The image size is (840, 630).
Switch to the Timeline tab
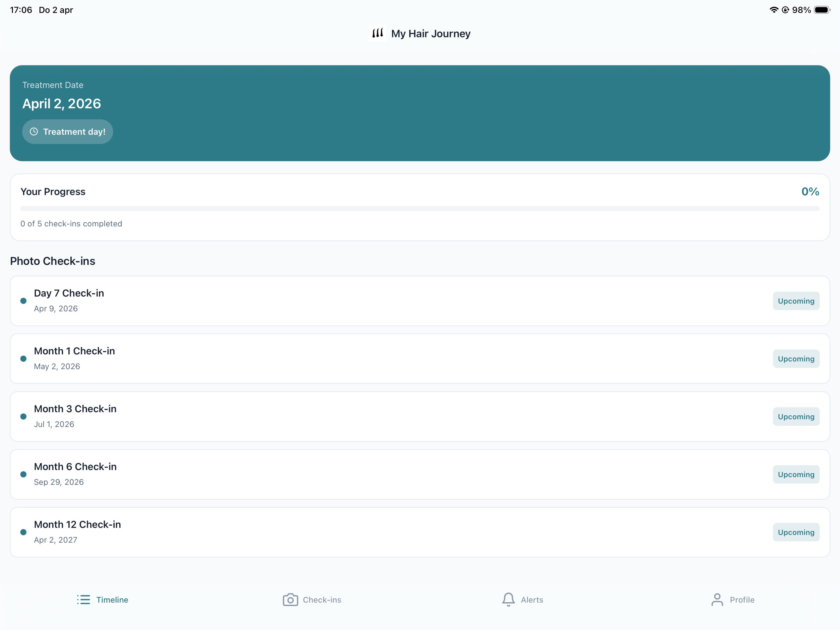[102, 600]
